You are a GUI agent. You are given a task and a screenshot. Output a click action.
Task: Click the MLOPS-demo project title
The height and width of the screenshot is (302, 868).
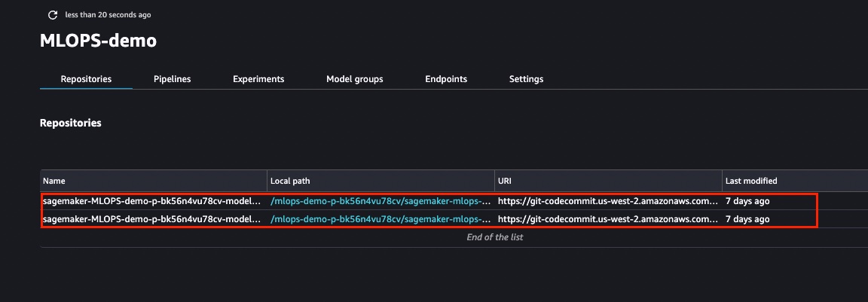pos(98,41)
